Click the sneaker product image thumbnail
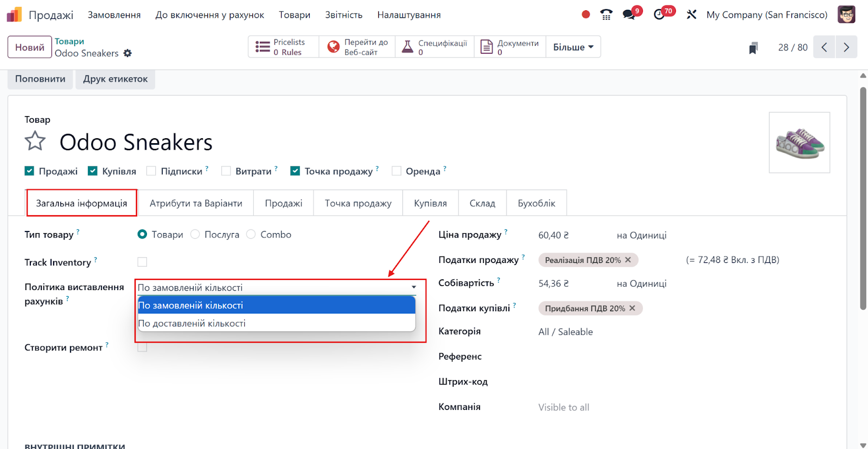The width and height of the screenshot is (868, 449). click(x=800, y=143)
